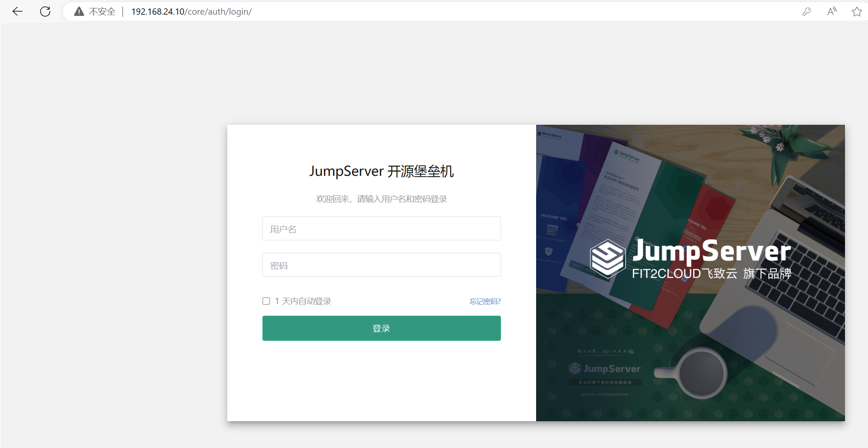This screenshot has height=448, width=868.
Task: Focus the 密码 password field
Action: pos(381,265)
